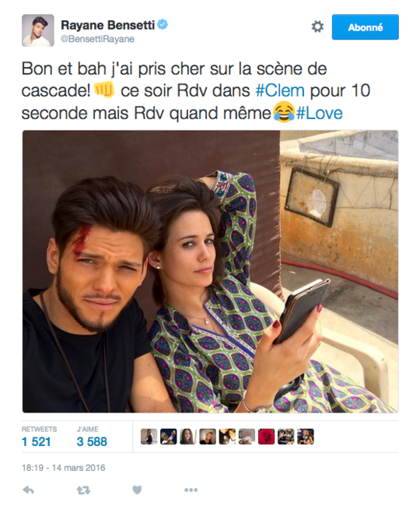Open Rayane Bensetti profile avatar
420x513 pixels.
(38, 30)
